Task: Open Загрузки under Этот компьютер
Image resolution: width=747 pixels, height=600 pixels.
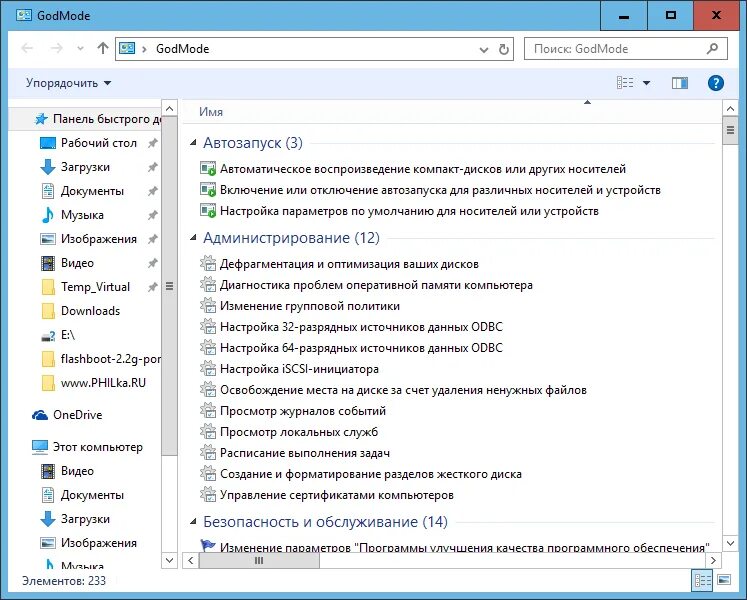Action: click(85, 519)
